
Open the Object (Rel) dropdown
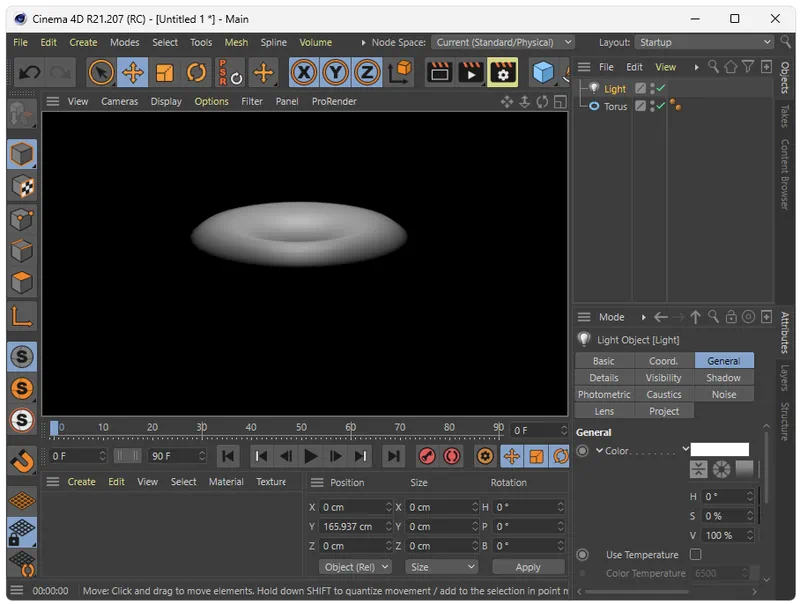click(x=356, y=567)
